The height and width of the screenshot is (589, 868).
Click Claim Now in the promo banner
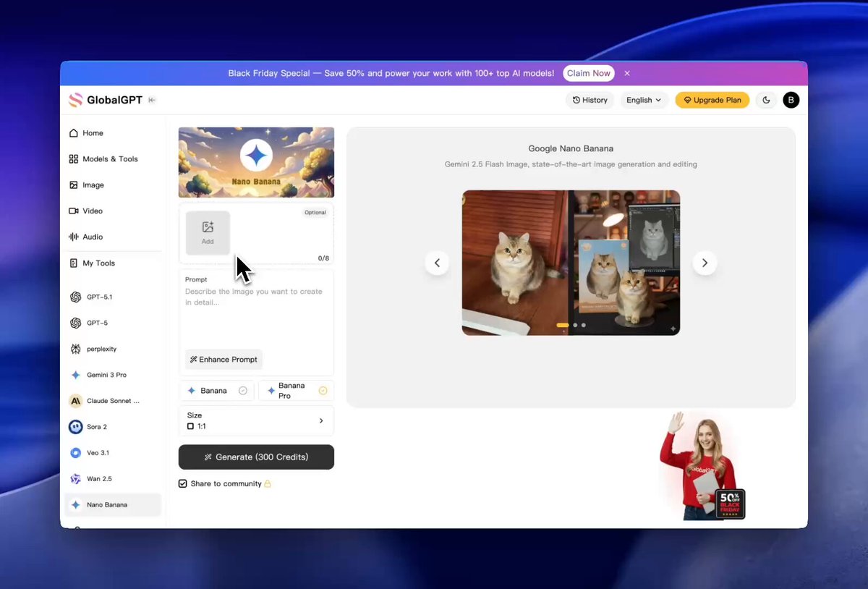coord(589,73)
